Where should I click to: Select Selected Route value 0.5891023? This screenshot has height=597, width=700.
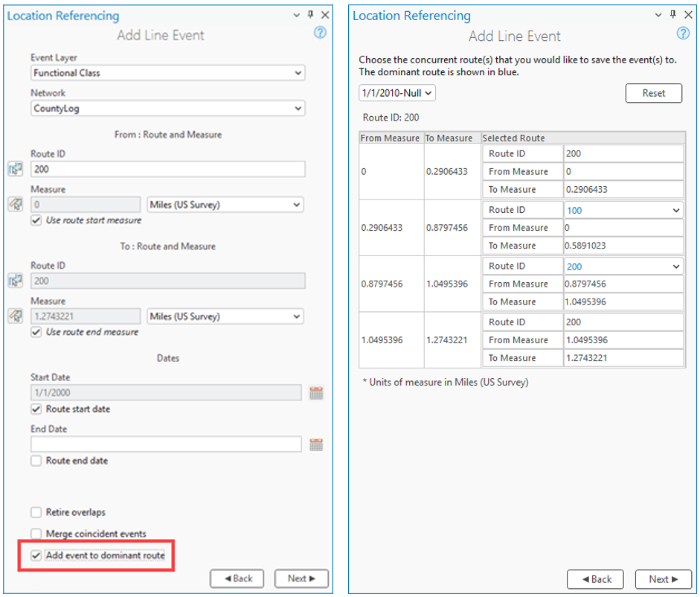point(623,246)
